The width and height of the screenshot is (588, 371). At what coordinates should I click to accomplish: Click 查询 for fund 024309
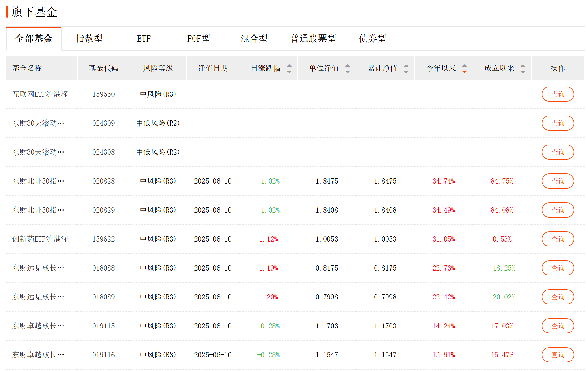[558, 123]
